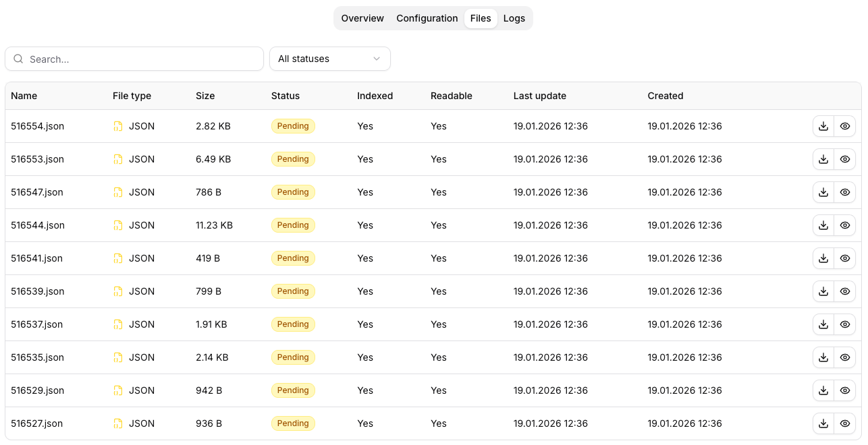868x445 pixels.
Task: Click the search magnifier icon
Action: [x=18, y=59]
